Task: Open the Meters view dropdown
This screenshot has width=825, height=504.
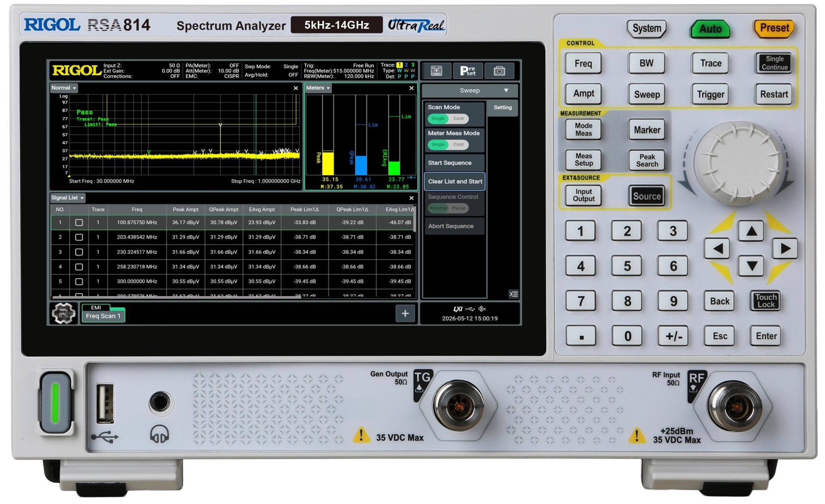Action: point(318,88)
